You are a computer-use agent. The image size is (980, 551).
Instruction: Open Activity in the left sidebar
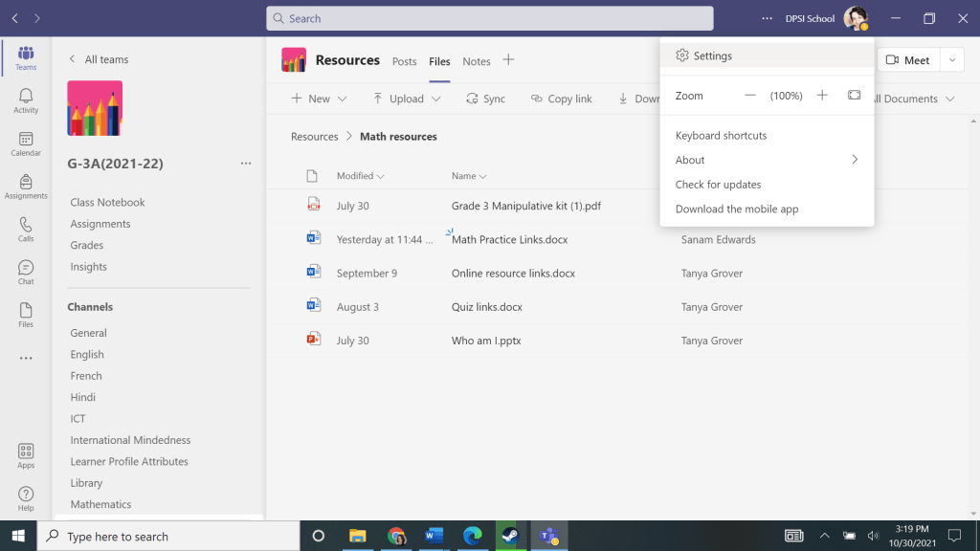coord(26,99)
